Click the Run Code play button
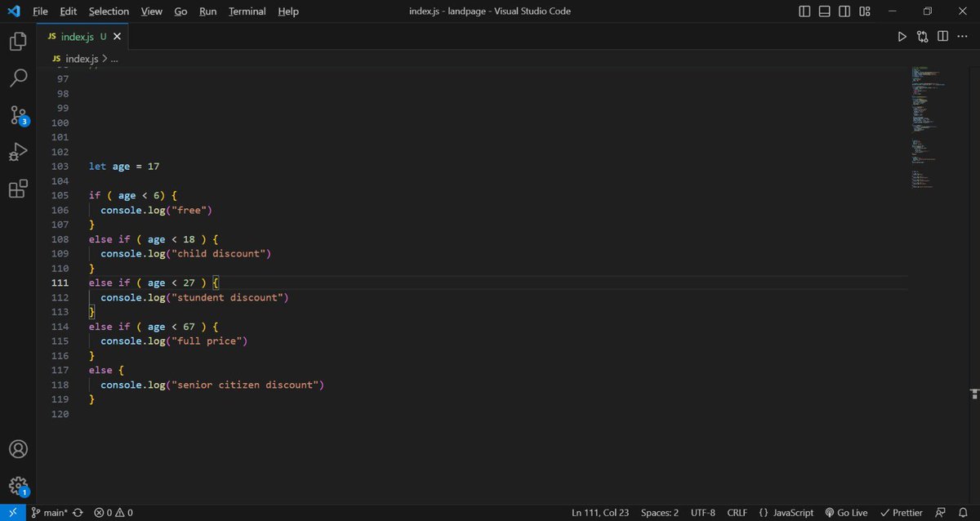 click(902, 37)
